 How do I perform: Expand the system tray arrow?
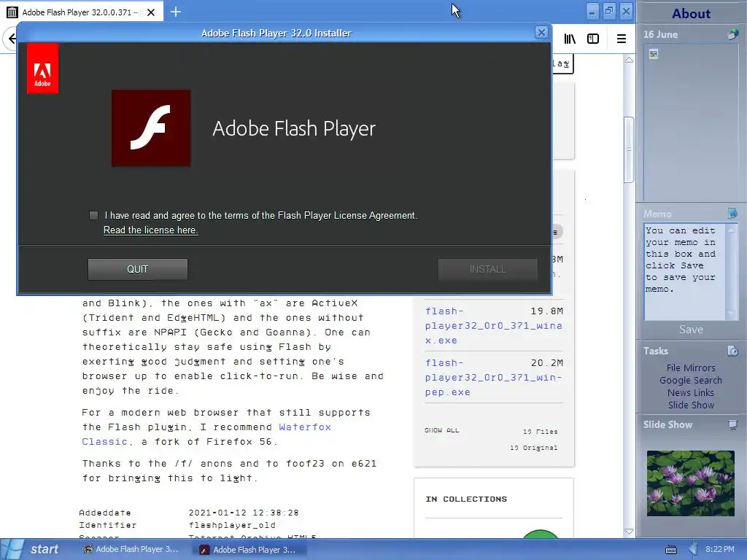pos(693,550)
